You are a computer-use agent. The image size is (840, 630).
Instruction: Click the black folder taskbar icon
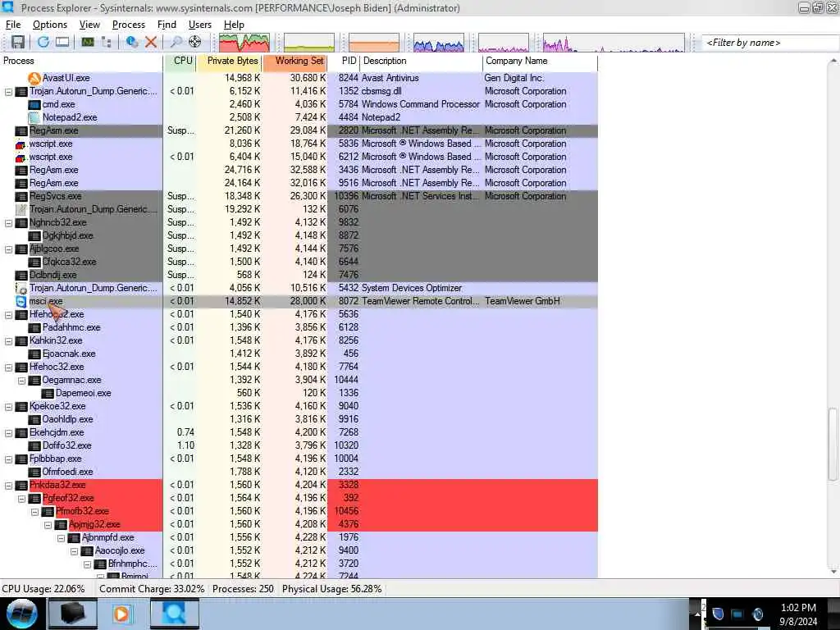click(x=72, y=614)
